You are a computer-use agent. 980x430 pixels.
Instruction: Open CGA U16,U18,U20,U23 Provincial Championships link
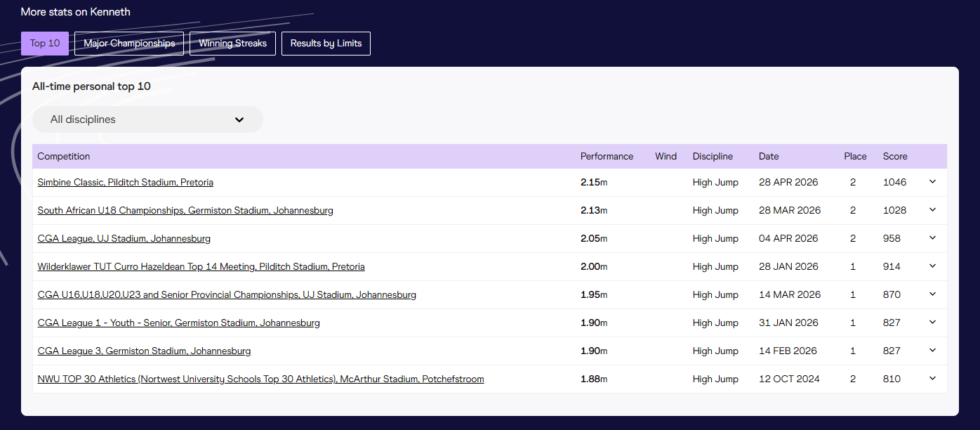pyautogui.click(x=227, y=294)
